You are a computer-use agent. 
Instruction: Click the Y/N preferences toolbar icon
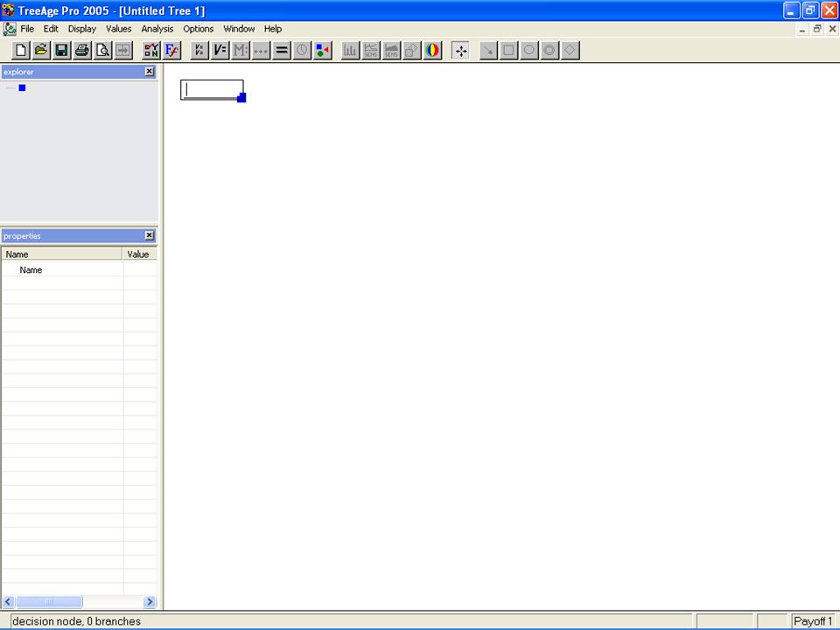pyautogui.click(x=151, y=51)
